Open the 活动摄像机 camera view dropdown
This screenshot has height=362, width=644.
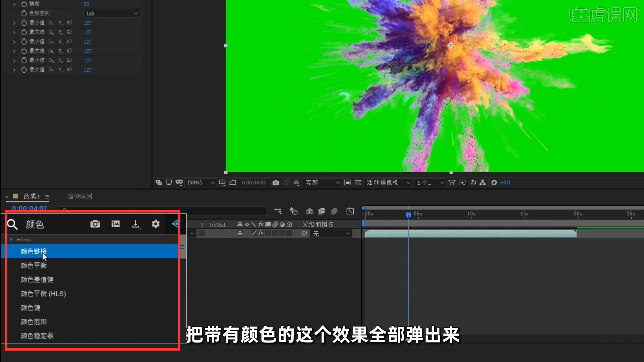coord(388,183)
